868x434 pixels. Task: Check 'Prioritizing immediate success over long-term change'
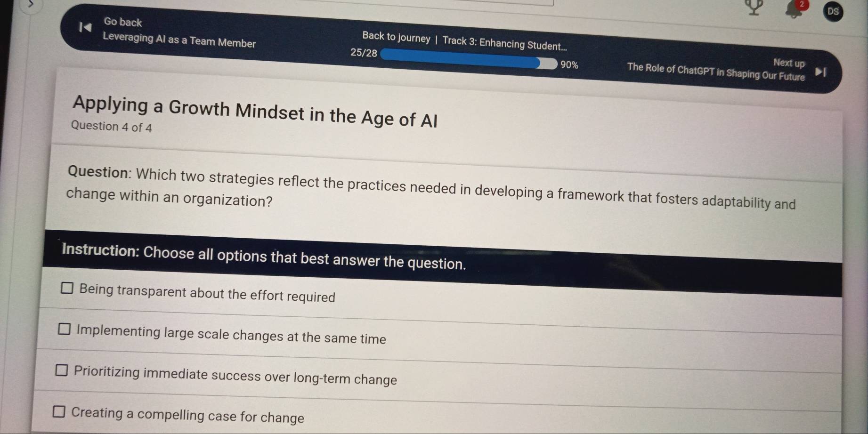[62, 371]
